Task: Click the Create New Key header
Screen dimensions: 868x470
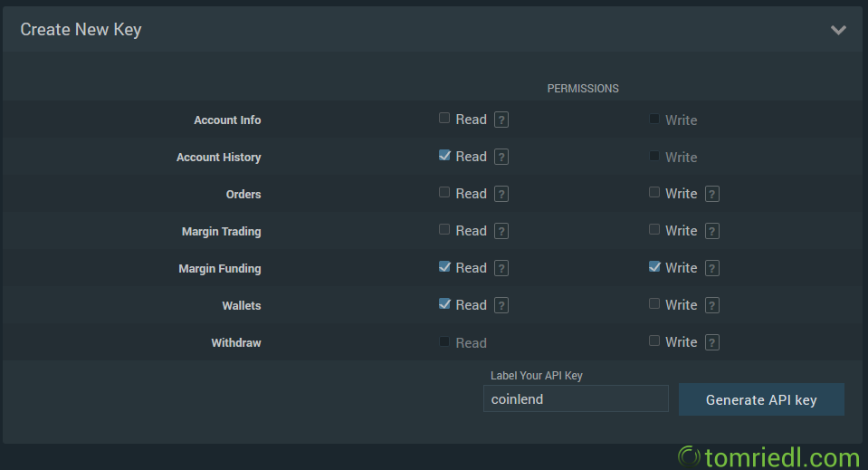Action: [x=81, y=30]
